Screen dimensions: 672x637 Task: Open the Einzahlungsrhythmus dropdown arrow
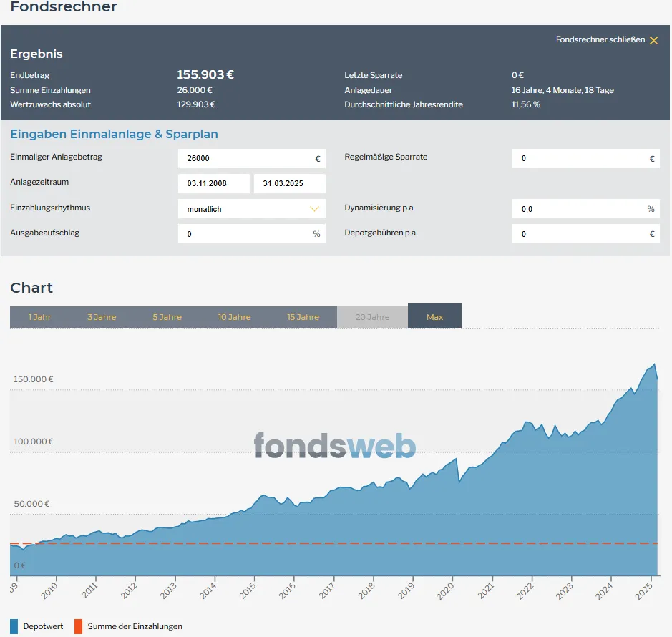(x=313, y=209)
